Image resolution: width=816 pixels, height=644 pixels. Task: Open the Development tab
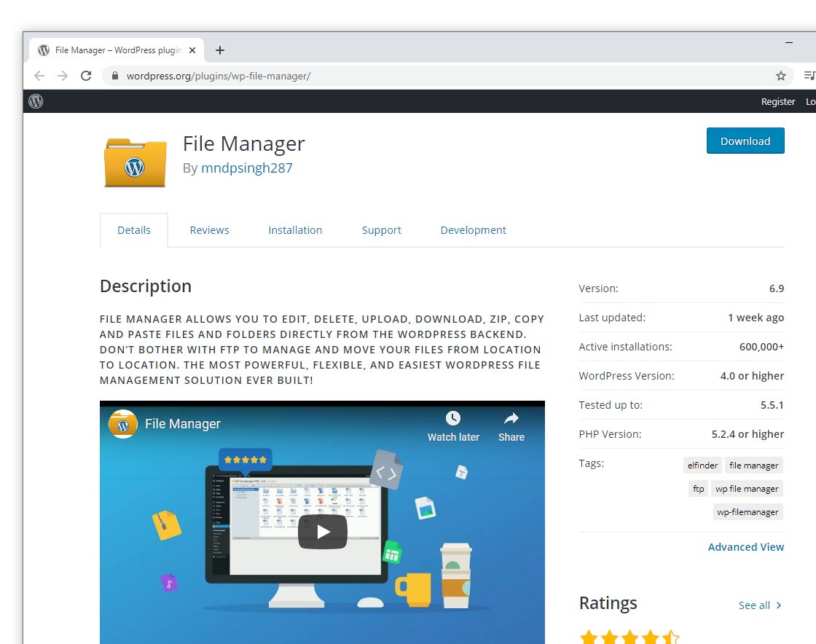point(473,230)
